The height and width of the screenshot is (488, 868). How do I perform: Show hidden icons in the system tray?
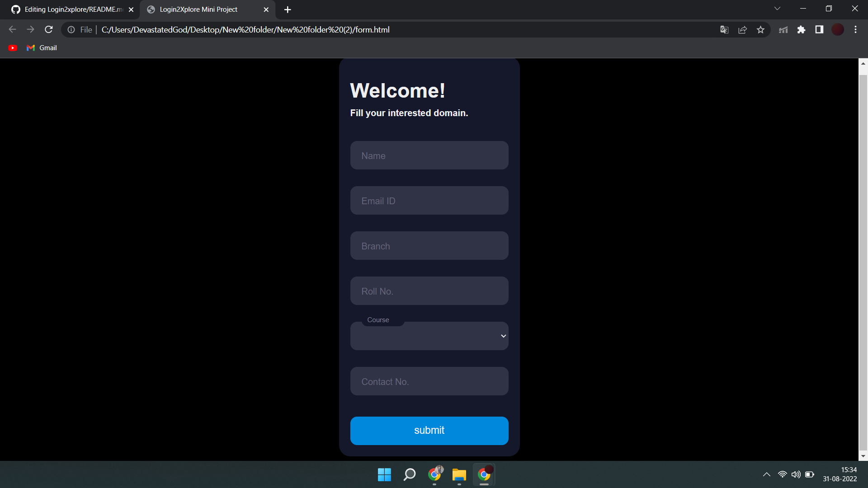point(767,474)
